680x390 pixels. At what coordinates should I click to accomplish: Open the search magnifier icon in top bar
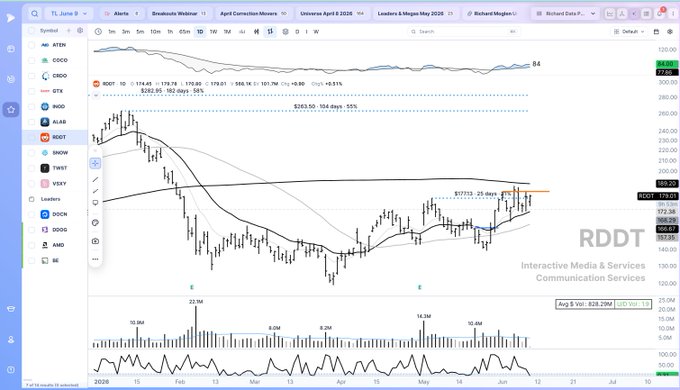pos(34,13)
